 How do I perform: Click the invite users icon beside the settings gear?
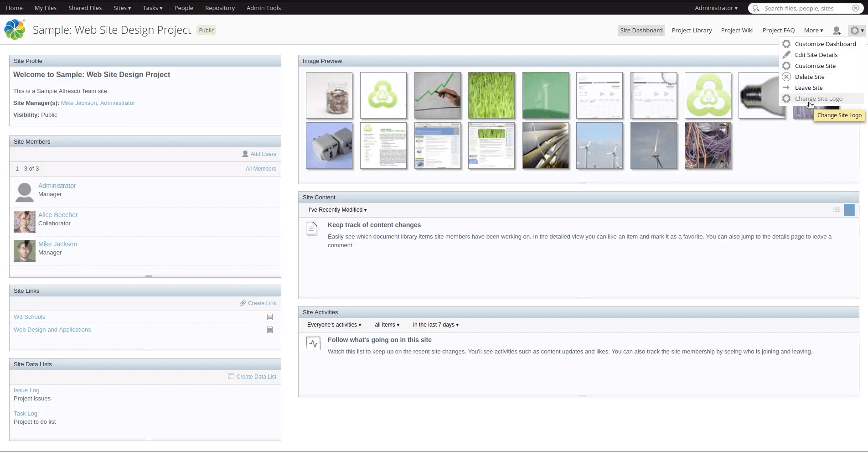837,31
